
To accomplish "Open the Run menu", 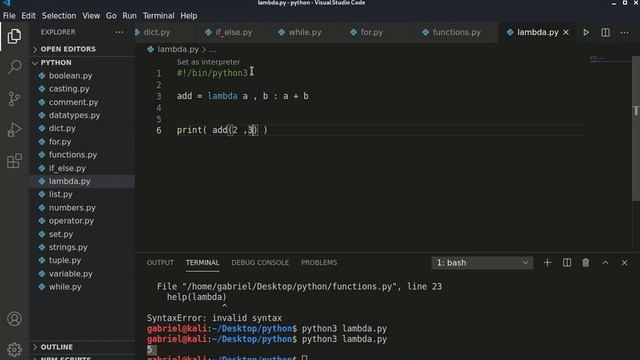I will pyautogui.click(x=129, y=16).
